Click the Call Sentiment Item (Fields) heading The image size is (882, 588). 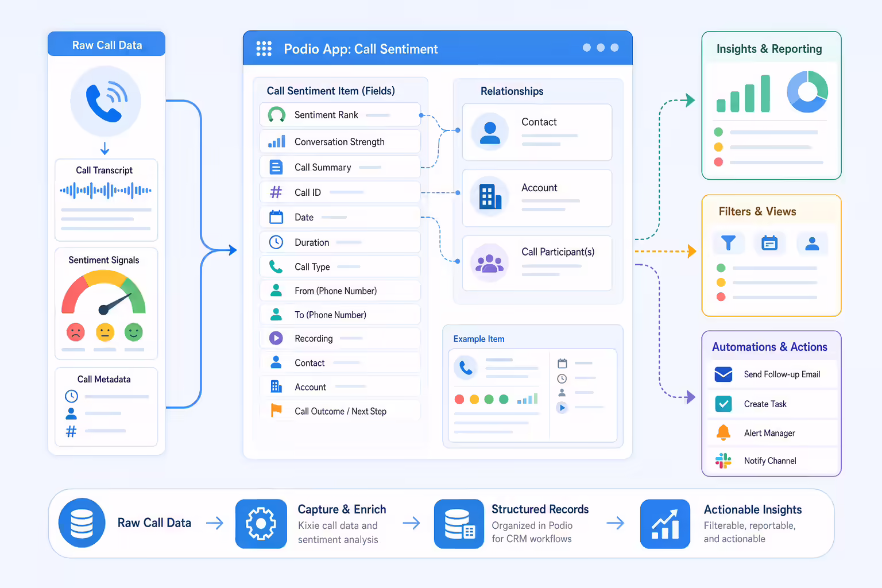[331, 91]
